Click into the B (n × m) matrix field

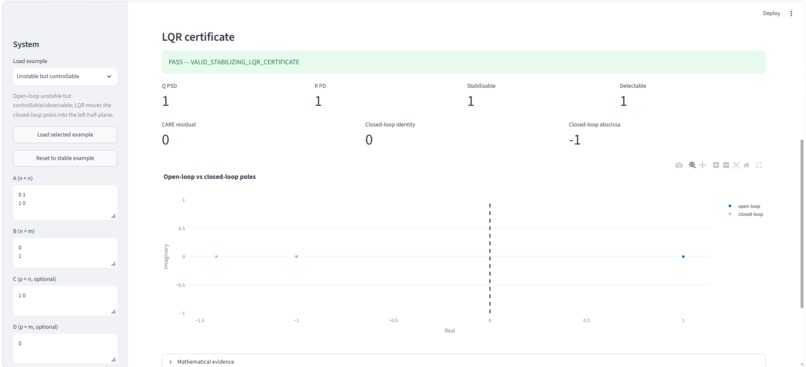pos(65,253)
